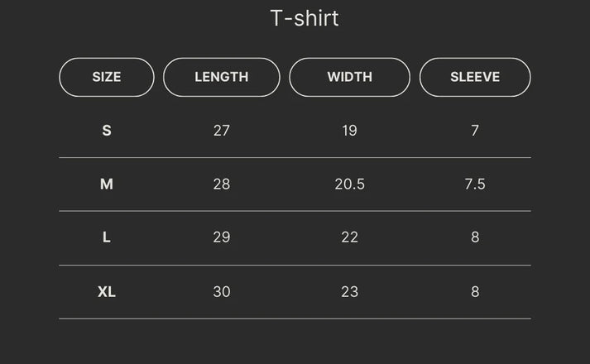This screenshot has width=590, height=364.
Task: Select the SLEEVE column header pill
Action: [x=475, y=77]
